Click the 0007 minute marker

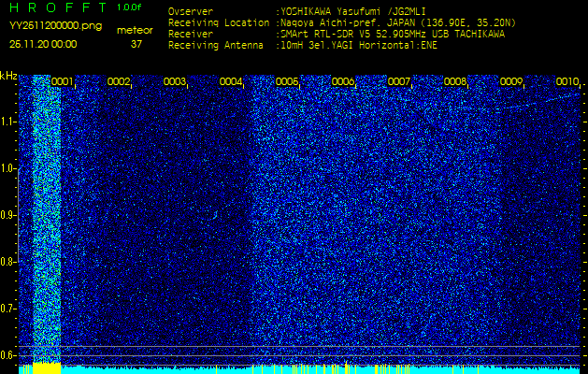click(x=398, y=81)
